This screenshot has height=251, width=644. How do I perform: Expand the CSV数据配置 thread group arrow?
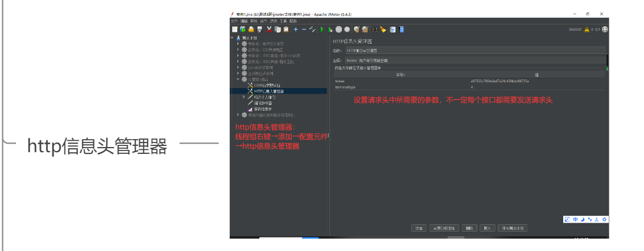tap(238, 49)
